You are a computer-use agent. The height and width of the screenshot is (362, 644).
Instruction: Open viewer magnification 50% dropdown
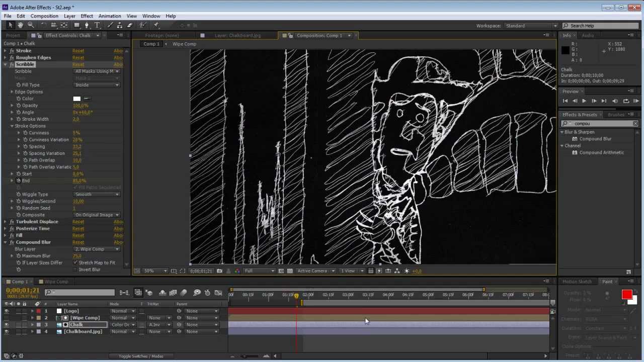click(155, 271)
